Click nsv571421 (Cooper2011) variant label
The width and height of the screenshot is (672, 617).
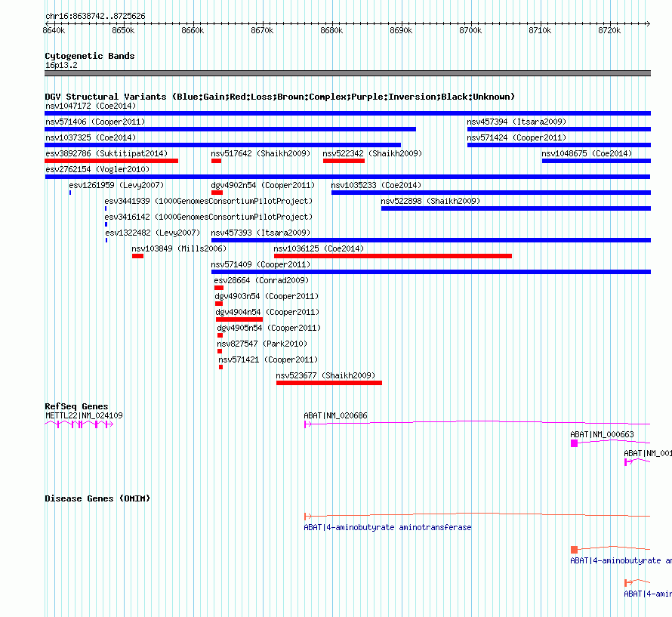268,359
